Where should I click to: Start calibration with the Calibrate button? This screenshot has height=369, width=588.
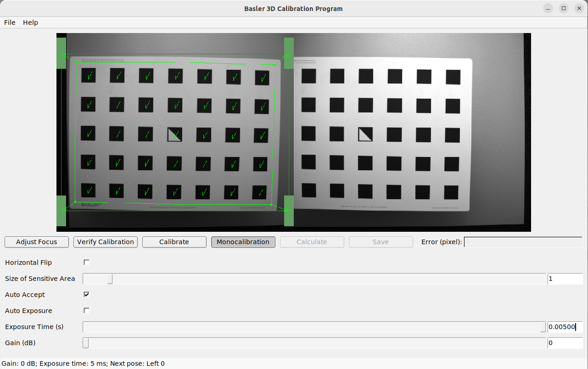[x=174, y=242]
